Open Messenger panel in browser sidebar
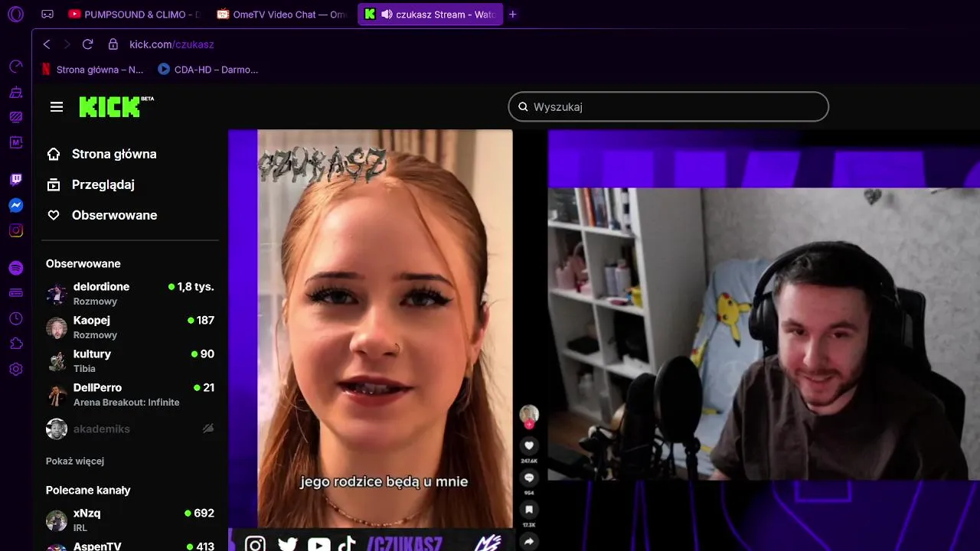Image resolution: width=980 pixels, height=551 pixels. tap(16, 205)
